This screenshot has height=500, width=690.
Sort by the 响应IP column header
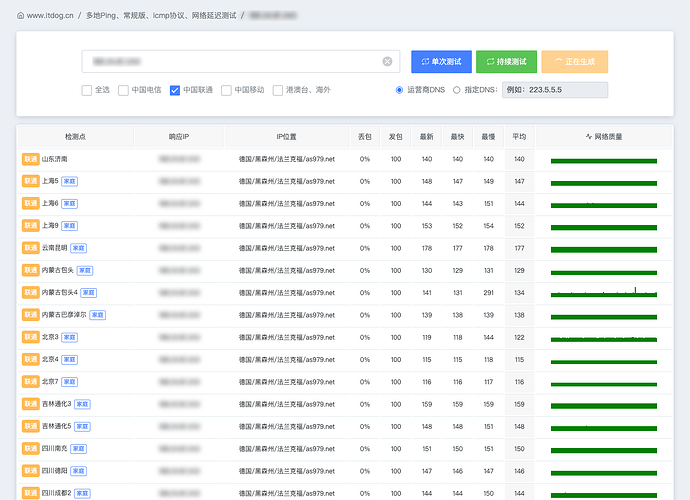pyautogui.click(x=179, y=137)
